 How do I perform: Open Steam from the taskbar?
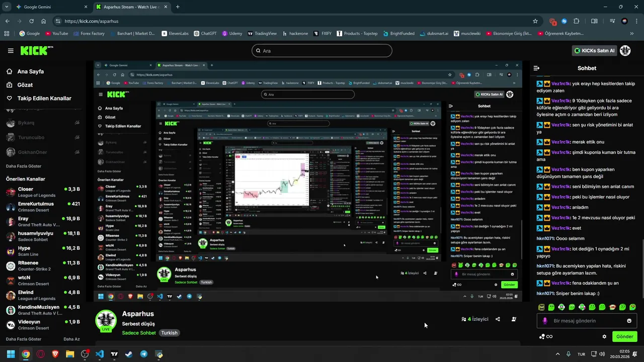click(x=129, y=354)
